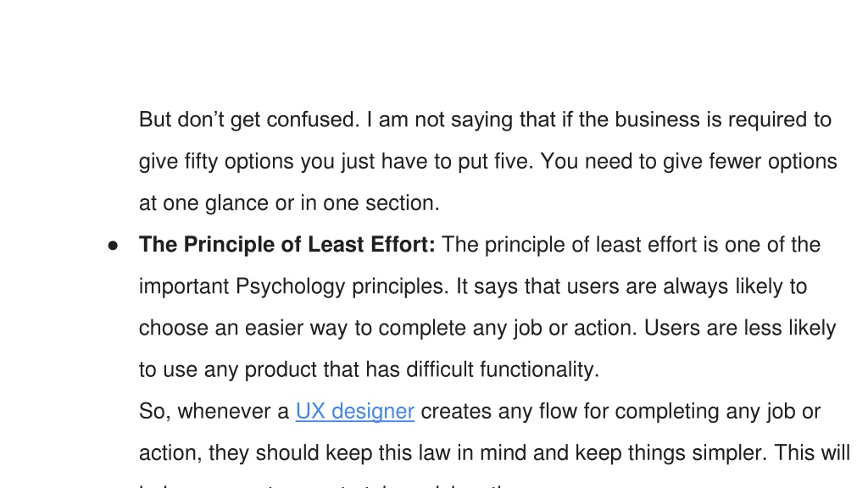Click the word fifty in second line
Screen dimensions: 868x488
201,161
